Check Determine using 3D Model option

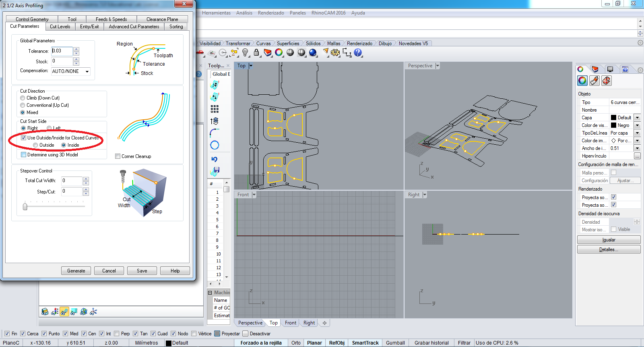pos(24,155)
